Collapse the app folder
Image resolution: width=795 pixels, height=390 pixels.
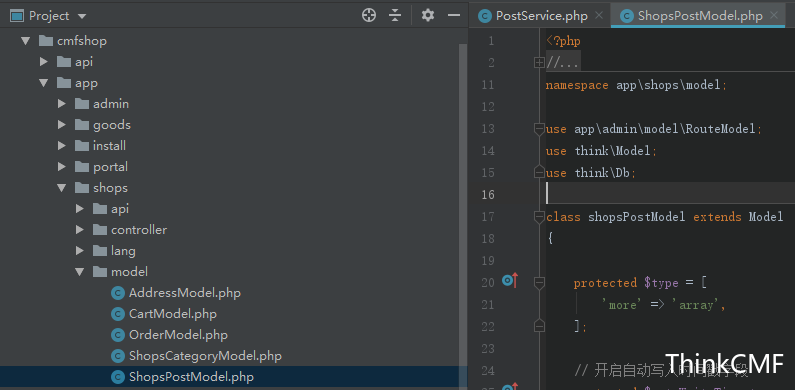(x=44, y=83)
